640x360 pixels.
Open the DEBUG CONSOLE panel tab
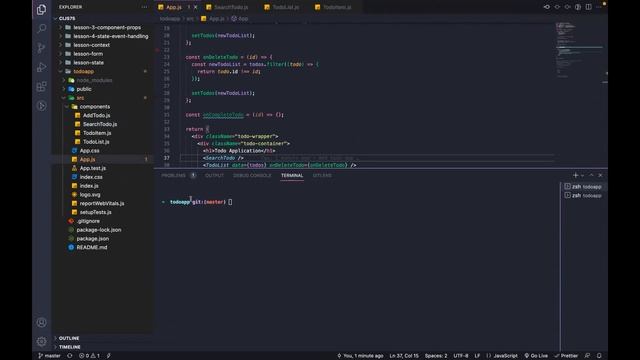click(x=252, y=176)
